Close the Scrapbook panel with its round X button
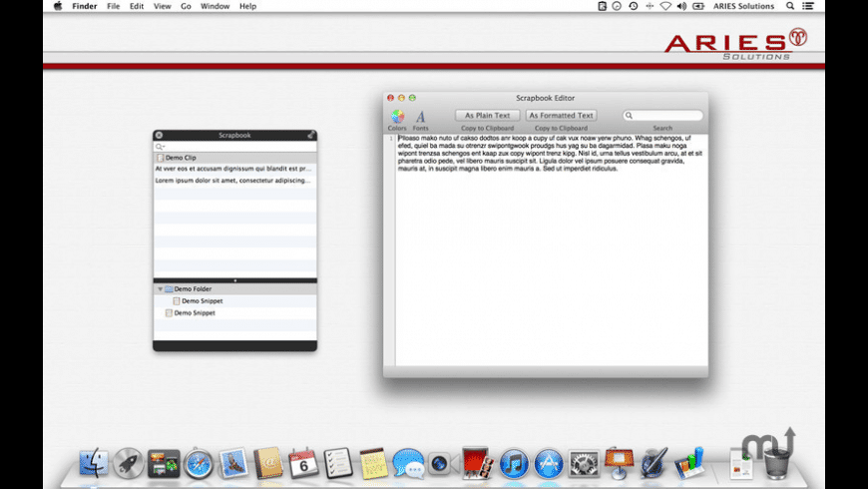This screenshot has width=868, height=489. tap(159, 135)
